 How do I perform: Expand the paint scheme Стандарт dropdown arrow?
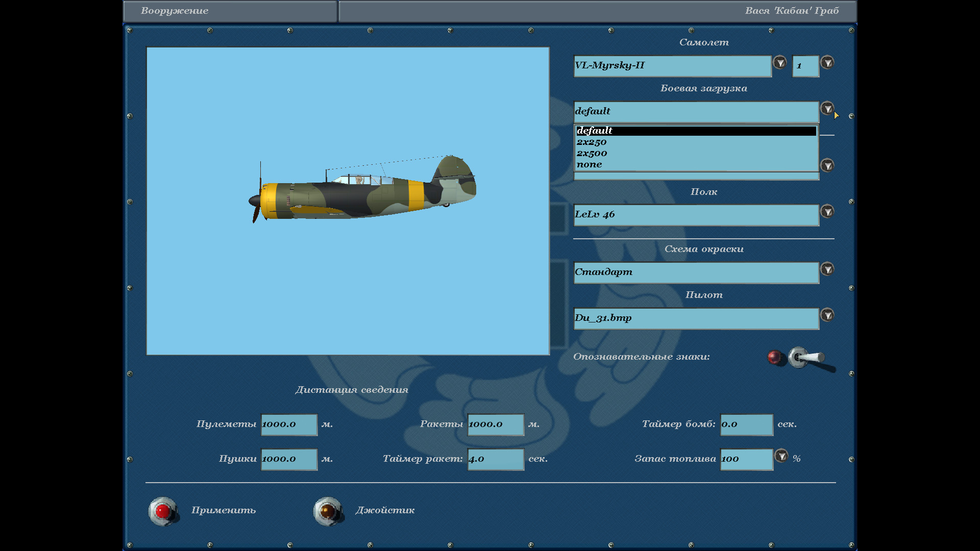click(x=827, y=269)
